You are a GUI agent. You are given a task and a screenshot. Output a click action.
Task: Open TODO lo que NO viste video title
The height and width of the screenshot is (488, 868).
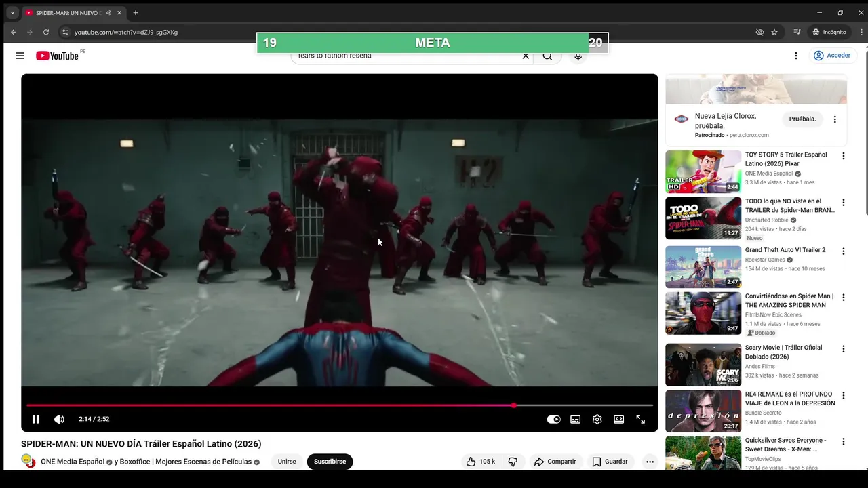pyautogui.click(x=790, y=206)
